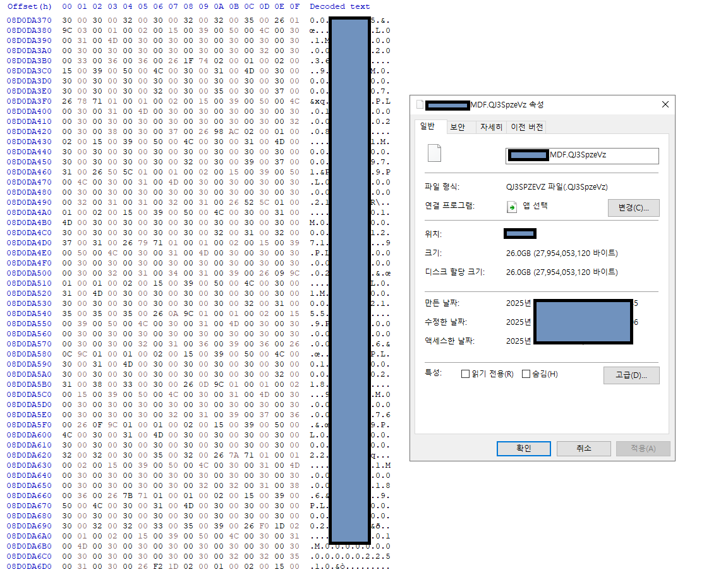
Task: Select offset row 08D0DA580
Action: click(x=29, y=354)
